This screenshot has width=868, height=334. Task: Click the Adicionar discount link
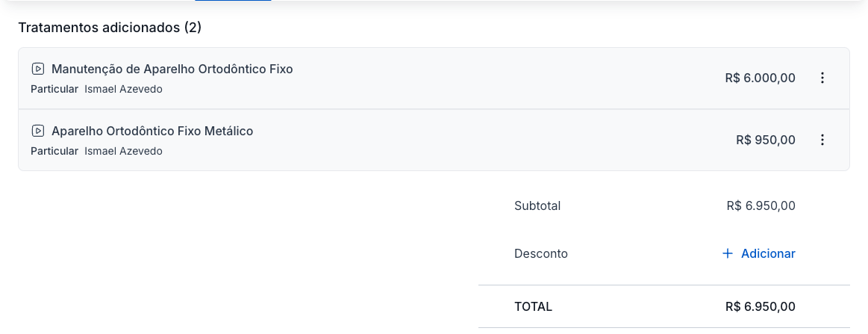[x=768, y=253]
